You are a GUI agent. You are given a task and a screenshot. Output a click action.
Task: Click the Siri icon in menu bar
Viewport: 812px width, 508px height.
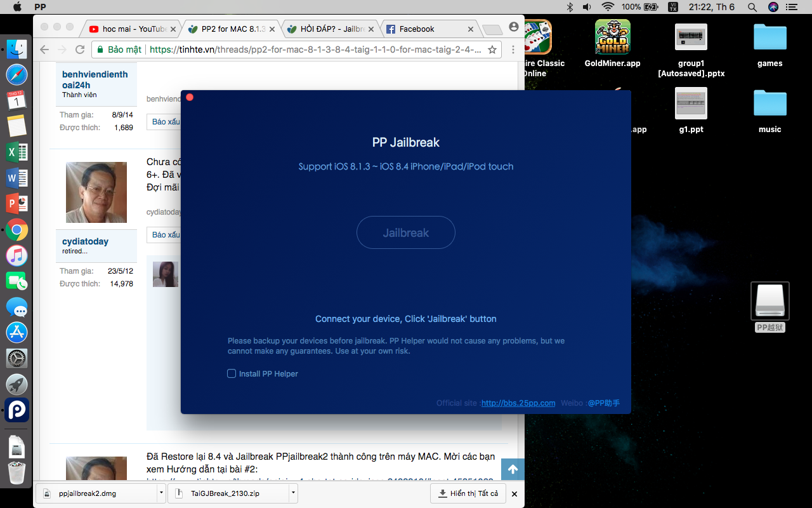coord(773,7)
